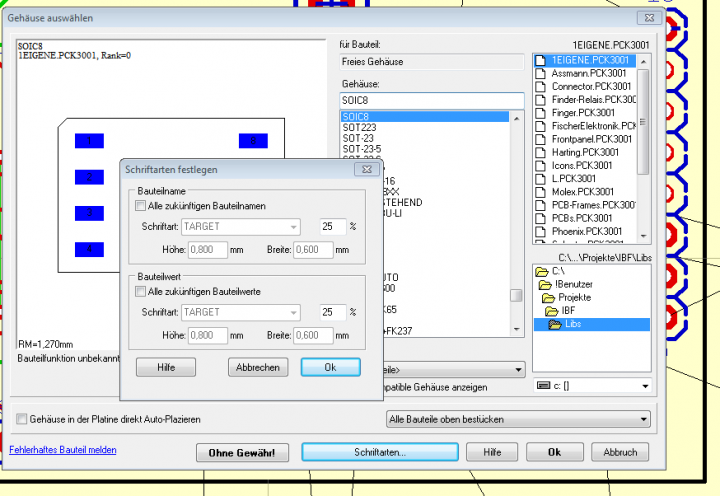Screen dimensions: 720x496
Task: Enable Alle zukünftigen Bauteilnamen checkbox
Action: (140, 205)
